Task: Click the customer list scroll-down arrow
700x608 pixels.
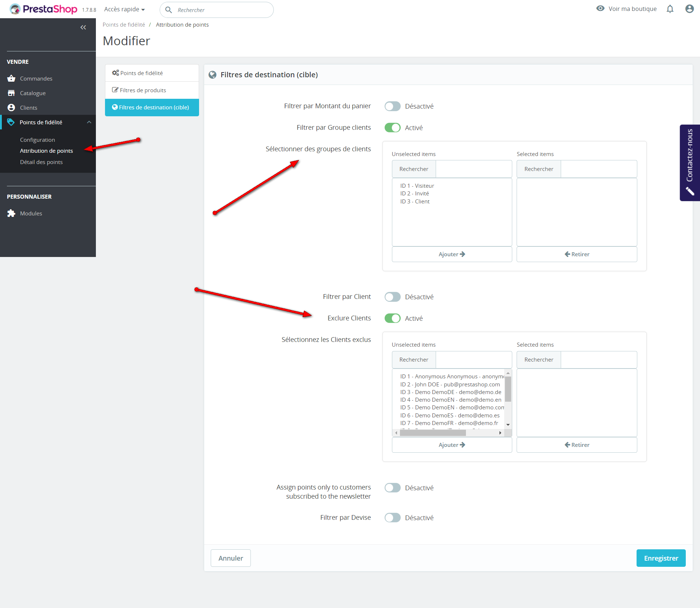Action: [508, 425]
